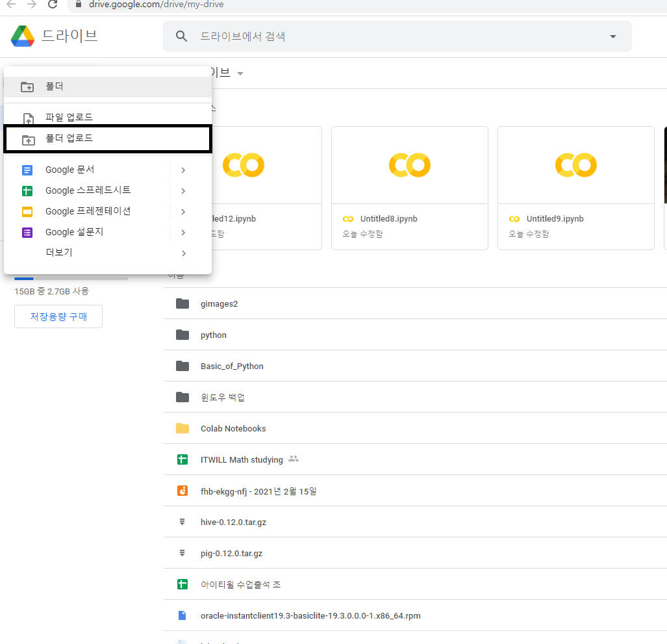Open the Untitled8.ipynb thumbnail card

(409, 187)
